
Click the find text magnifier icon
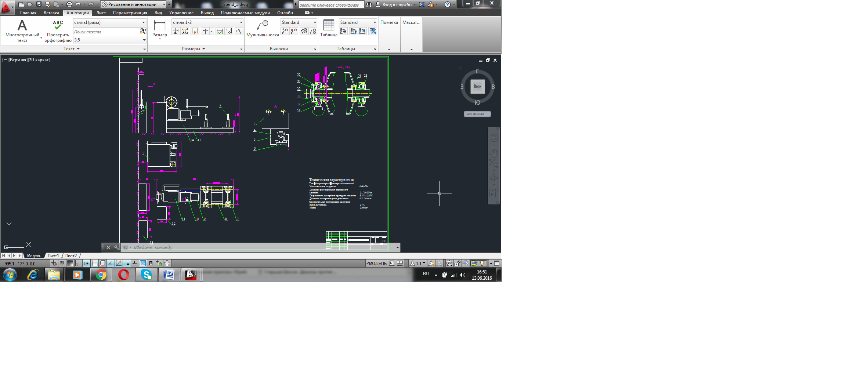[x=143, y=32]
